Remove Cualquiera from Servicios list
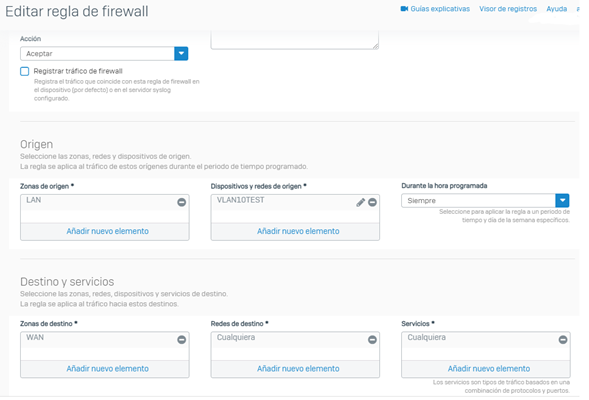 pos(563,340)
